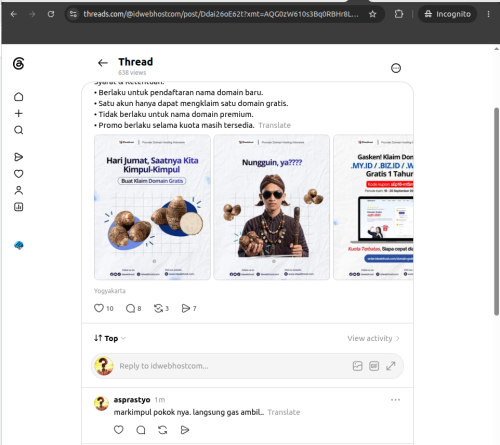Go back with Thread back arrow
500x445 pixels.
coord(103,63)
